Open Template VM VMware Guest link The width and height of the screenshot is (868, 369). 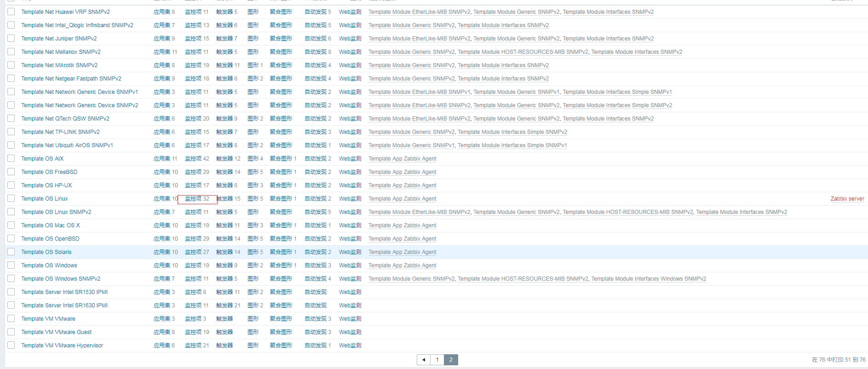point(56,332)
